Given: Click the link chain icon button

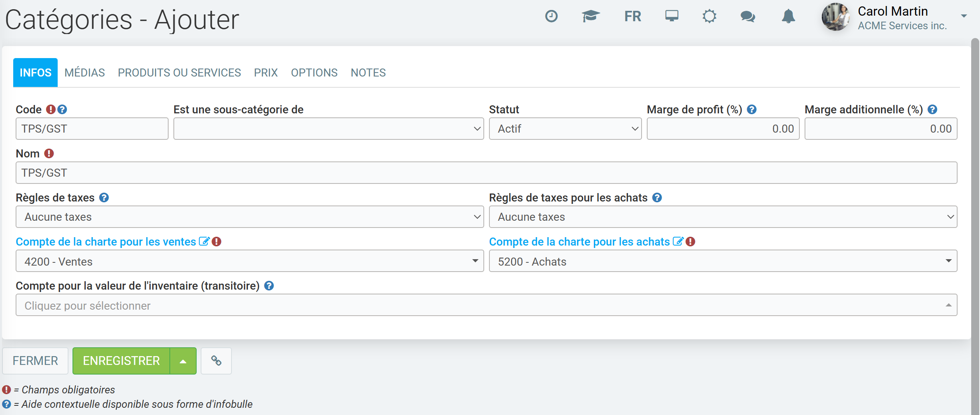Looking at the screenshot, I should 216,361.
